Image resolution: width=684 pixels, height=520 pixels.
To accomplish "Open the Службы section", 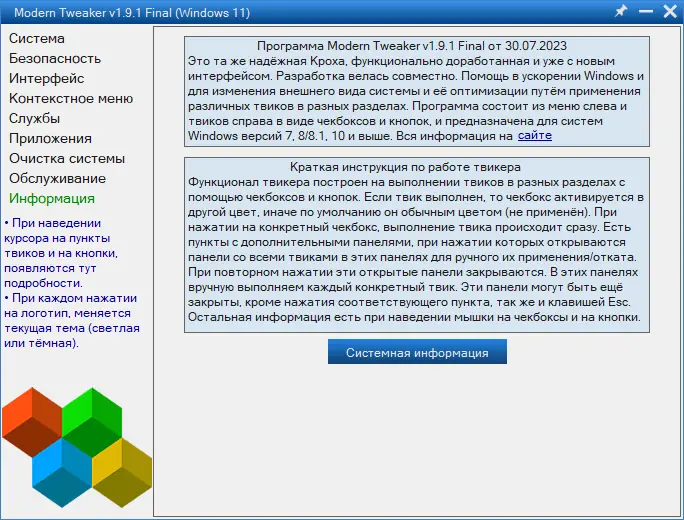I will point(34,119).
